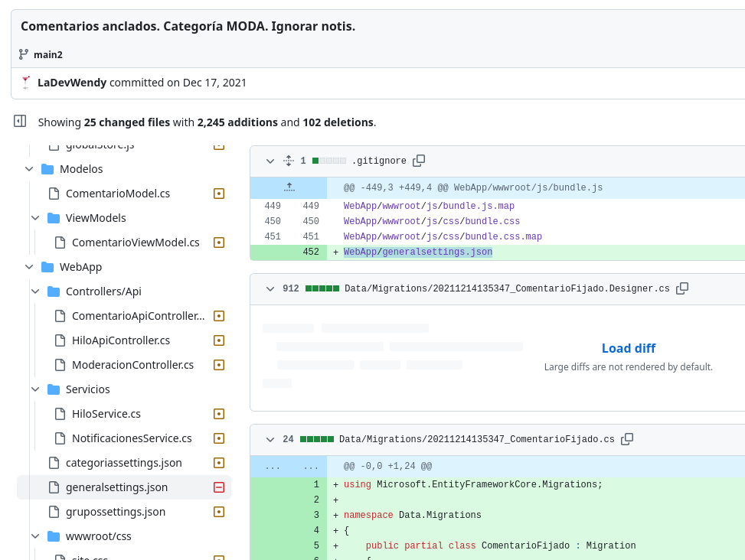The height and width of the screenshot is (560, 745).
Task: Collapse the file tree sidebar toggle
Action: pos(20,121)
